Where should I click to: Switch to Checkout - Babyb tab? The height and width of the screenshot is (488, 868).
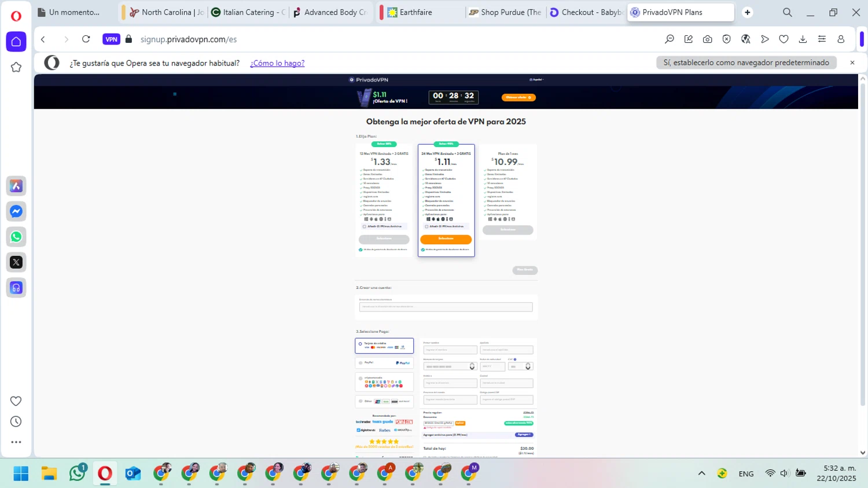pos(586,12)
